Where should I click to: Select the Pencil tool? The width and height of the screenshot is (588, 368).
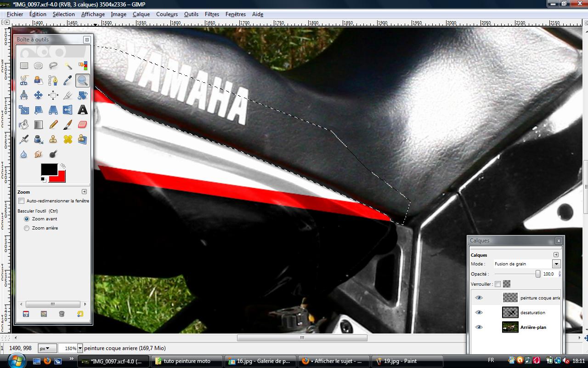(x=53, y=125)
